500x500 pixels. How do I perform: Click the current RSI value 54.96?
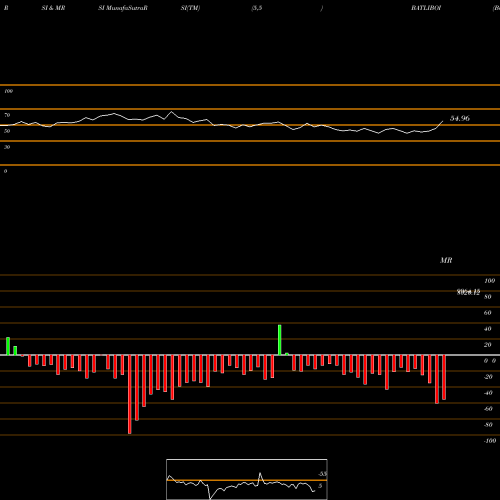[x=460, y=118]
